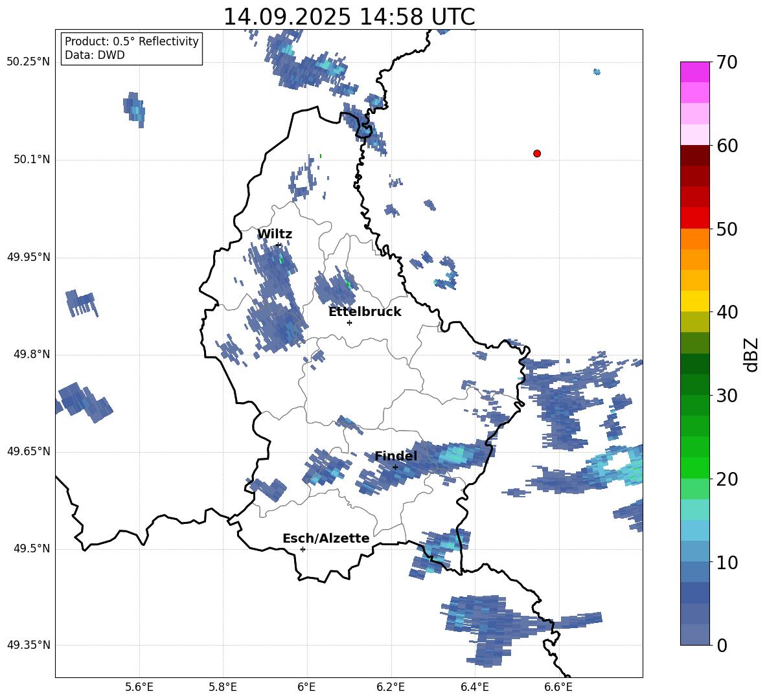Screen dimensions: 767x700
Task: Click the title "14.09.2025 14:58 UTC"
Action: tap(349, 17)
